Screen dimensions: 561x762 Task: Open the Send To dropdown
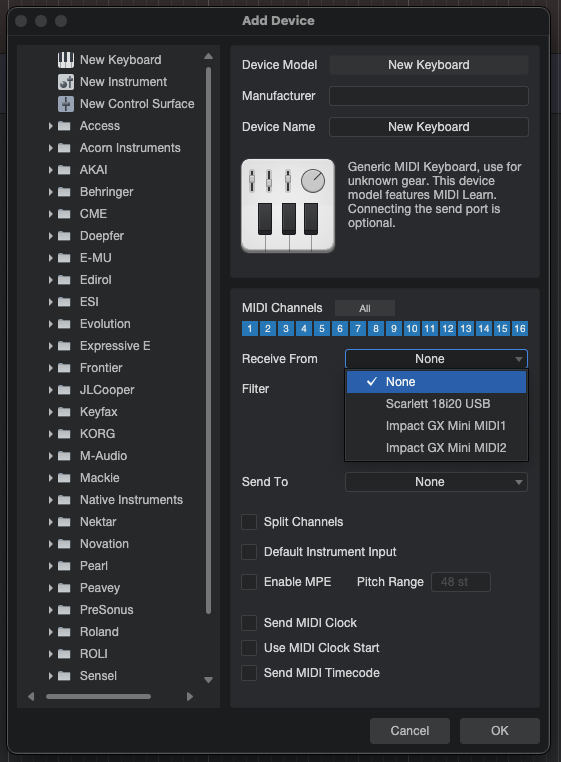coord(436,482)
